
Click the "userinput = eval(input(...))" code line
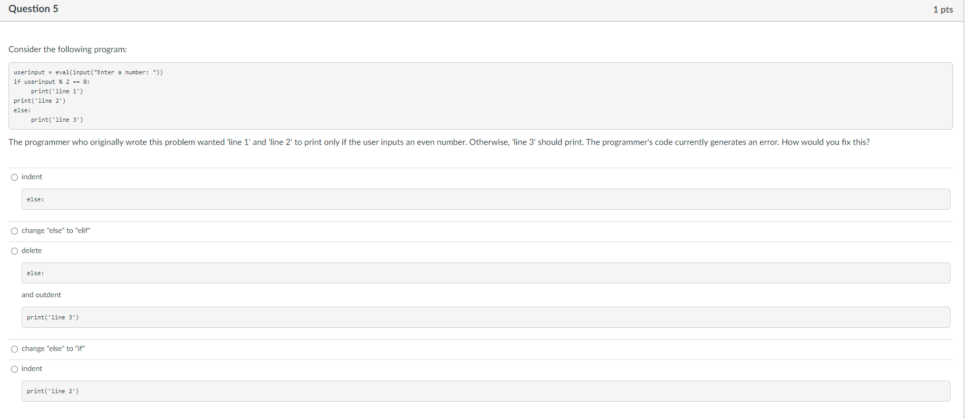pos(88,72)
